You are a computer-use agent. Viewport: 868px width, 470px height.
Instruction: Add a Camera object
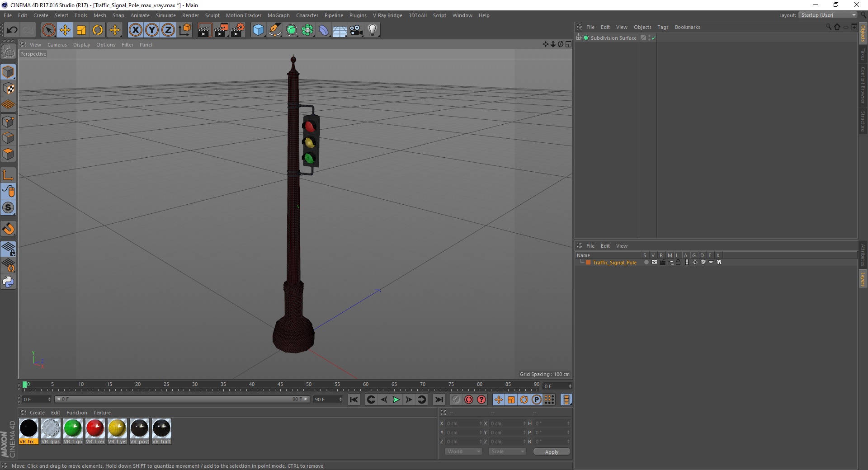tap(356, 30)
